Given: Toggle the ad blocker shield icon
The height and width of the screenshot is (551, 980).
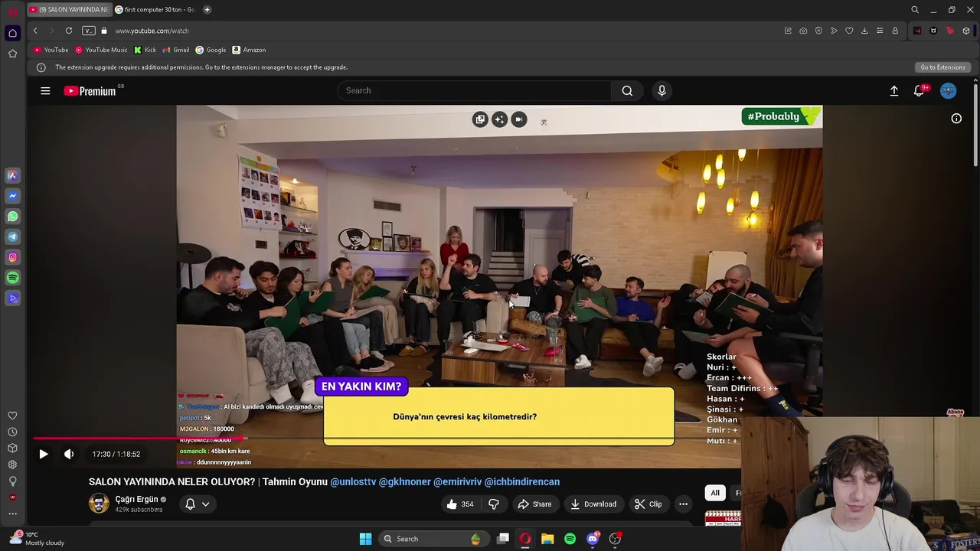Looking at the screenshot, I should 818,31.
